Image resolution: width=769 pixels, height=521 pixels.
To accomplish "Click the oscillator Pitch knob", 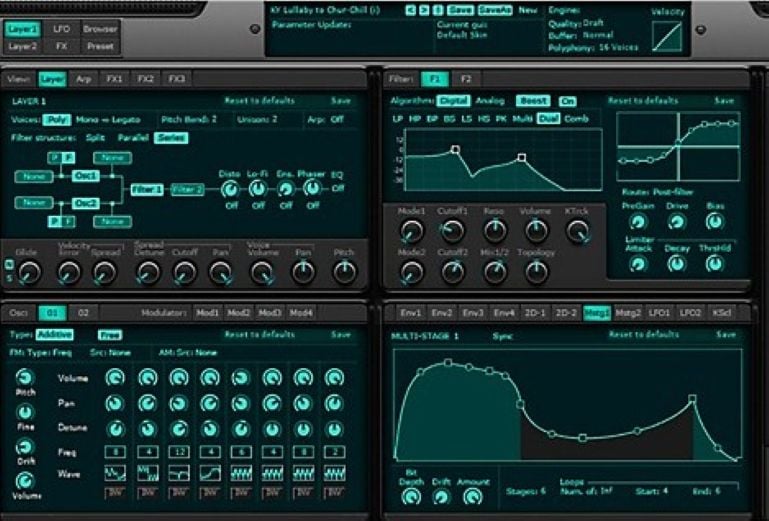I will 25,377.
